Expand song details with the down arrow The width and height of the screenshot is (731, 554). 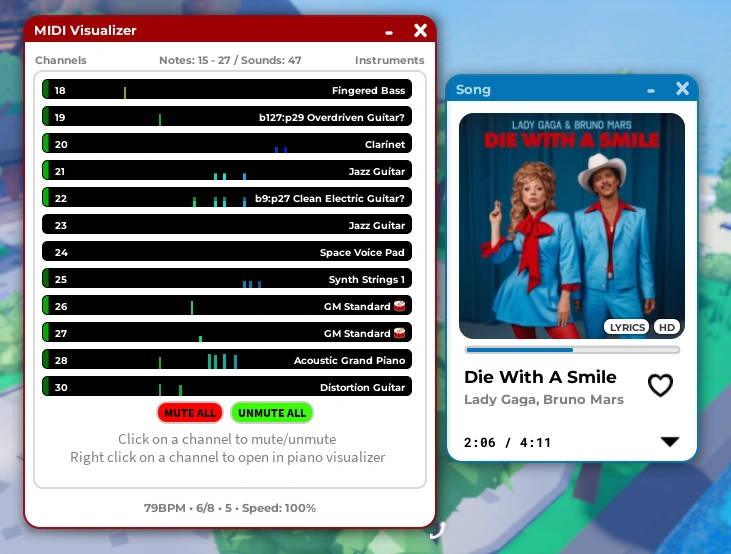point(670,441)
